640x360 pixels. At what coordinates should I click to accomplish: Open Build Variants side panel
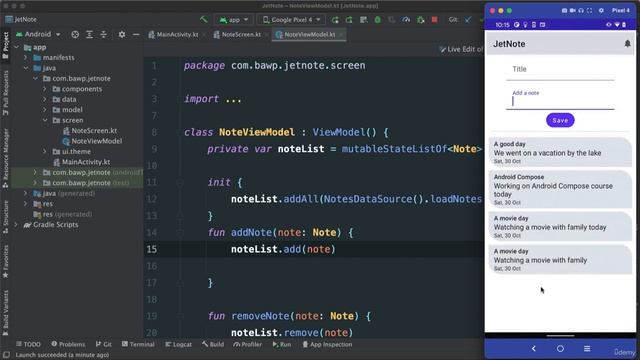5,313
